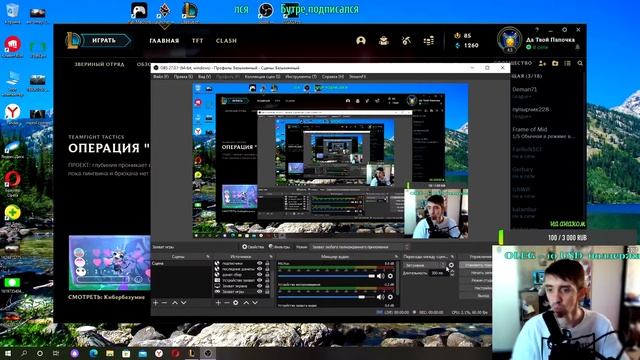Open the OBS Edit menu
This screenshot has width=640, height=360.
coord(183,77)
